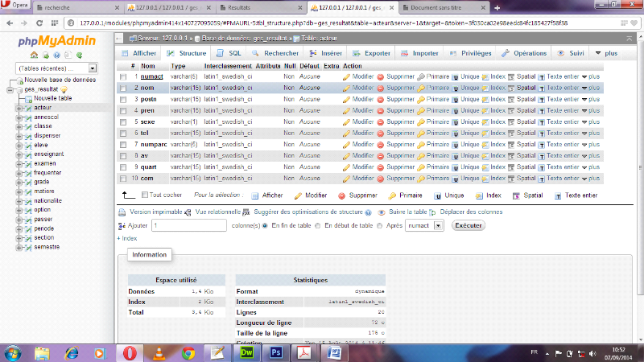Open the help icon under phpMyAdmin logo
The width and height of the screenshot is (644, 362).
56,55
